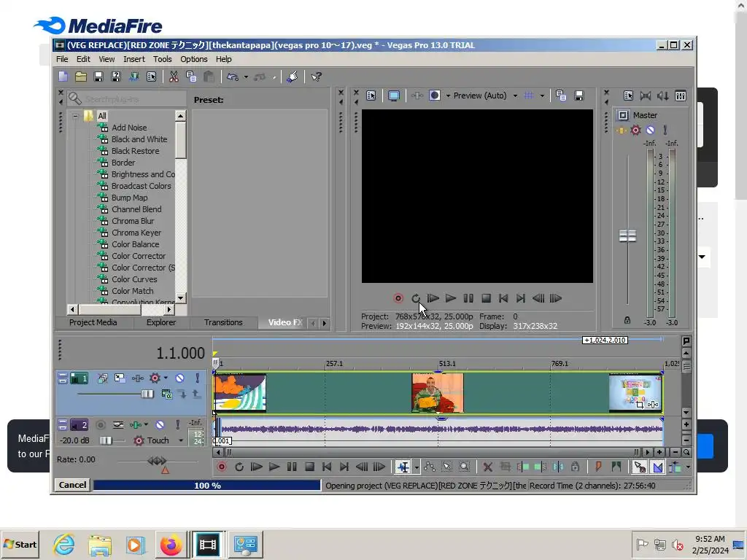747x560 pixels.
Task: Mute the Master bus output
Action: (650, 130)
